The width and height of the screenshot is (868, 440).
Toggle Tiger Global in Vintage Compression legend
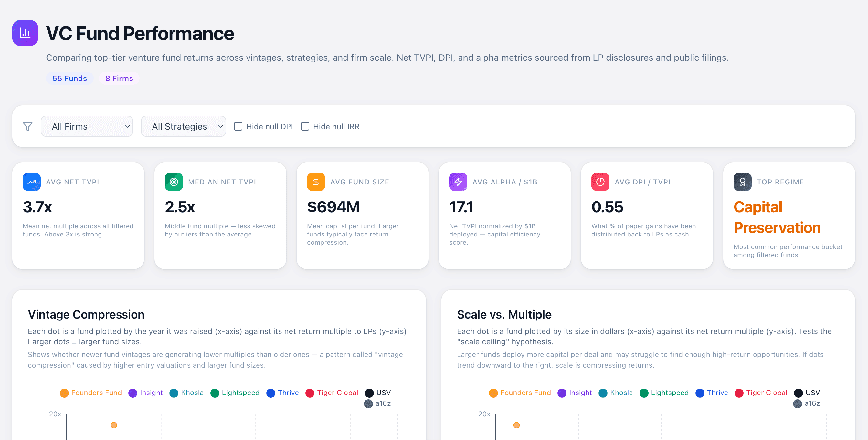[x=332, y=393]
